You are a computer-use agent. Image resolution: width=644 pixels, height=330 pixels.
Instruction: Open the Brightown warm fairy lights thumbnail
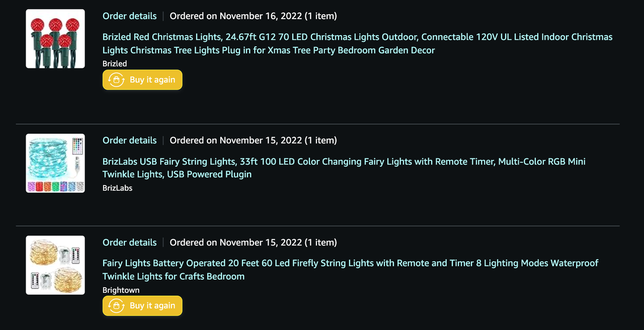(55, 265)
